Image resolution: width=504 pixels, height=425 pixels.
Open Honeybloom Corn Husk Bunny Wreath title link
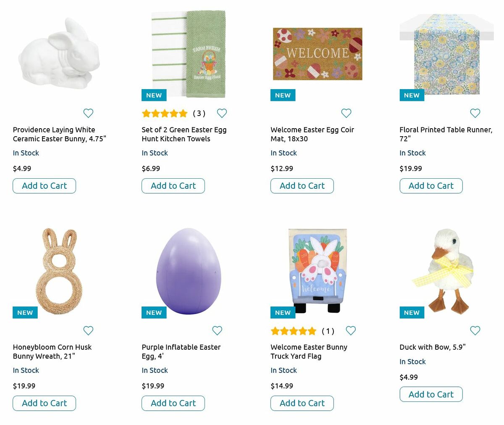[x=52, y=351]
